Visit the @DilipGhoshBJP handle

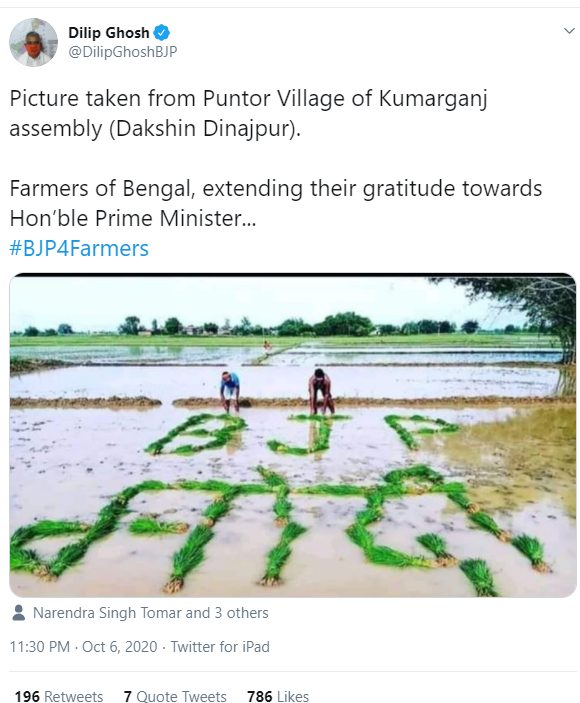[122, 52]
